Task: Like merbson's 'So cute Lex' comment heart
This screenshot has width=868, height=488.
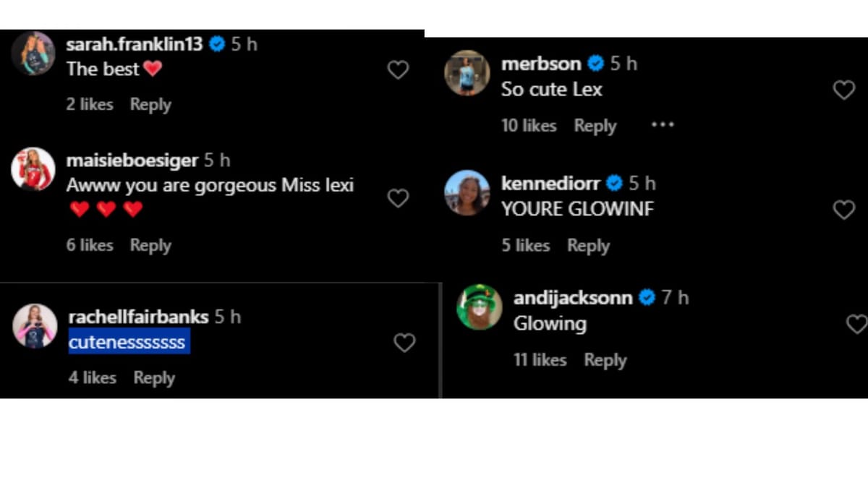Action: coord(843,90)
